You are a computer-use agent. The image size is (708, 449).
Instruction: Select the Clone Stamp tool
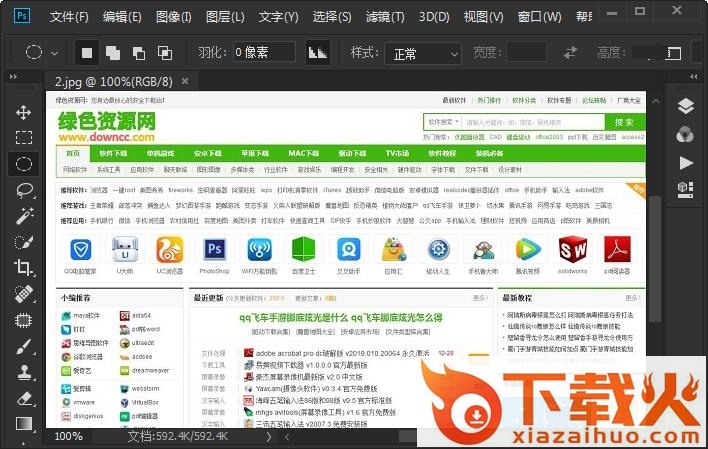tap(24, 373)
